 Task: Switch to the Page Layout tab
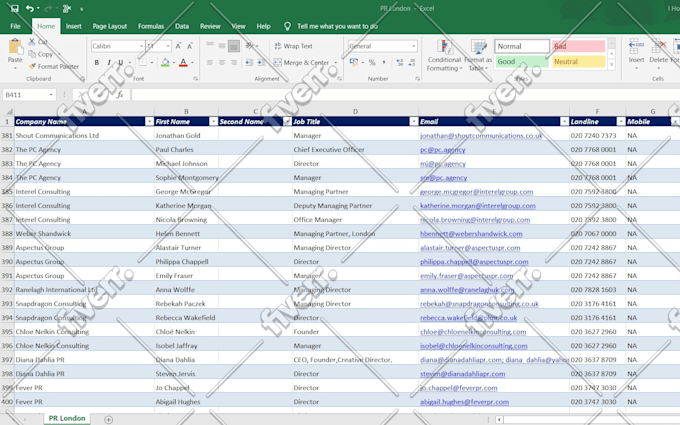(x=110, y=26)
